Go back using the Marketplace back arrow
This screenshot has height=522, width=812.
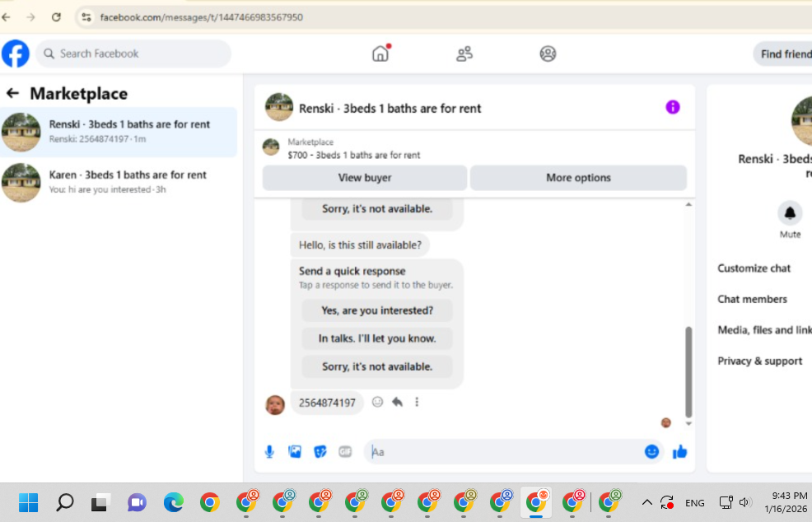tap(12, 93)
